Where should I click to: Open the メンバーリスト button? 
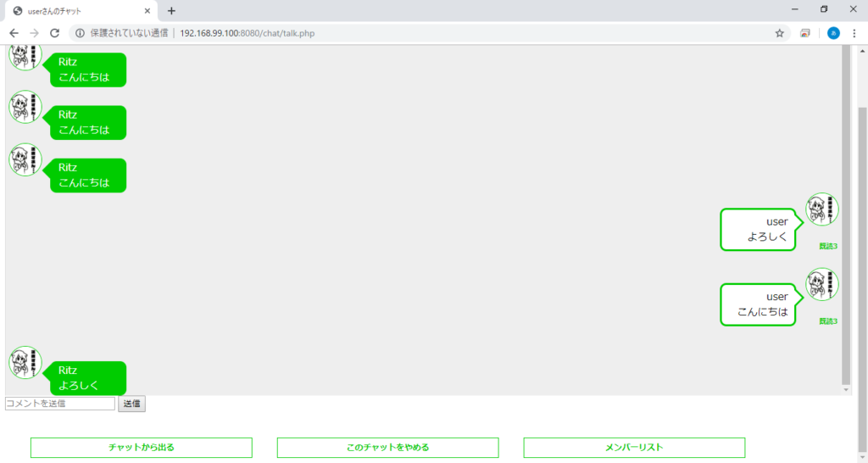pyautogui.click(x=634, y=448)
